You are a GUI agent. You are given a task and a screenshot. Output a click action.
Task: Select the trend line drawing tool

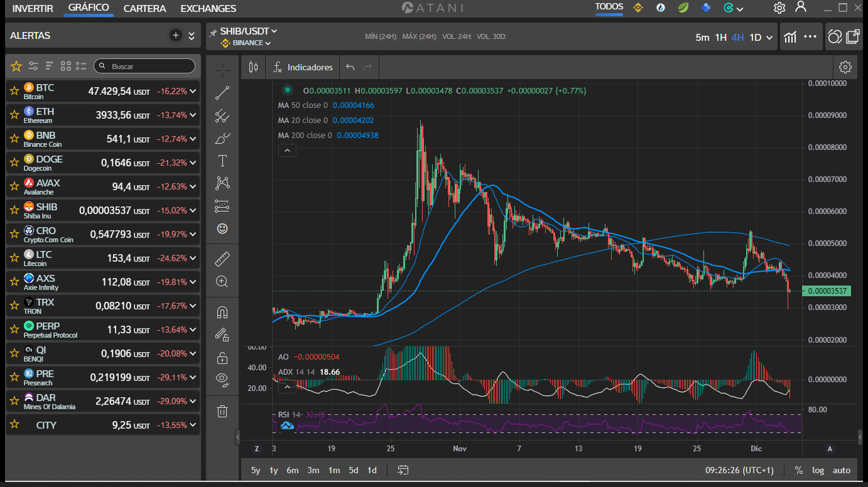coord(222,94)
